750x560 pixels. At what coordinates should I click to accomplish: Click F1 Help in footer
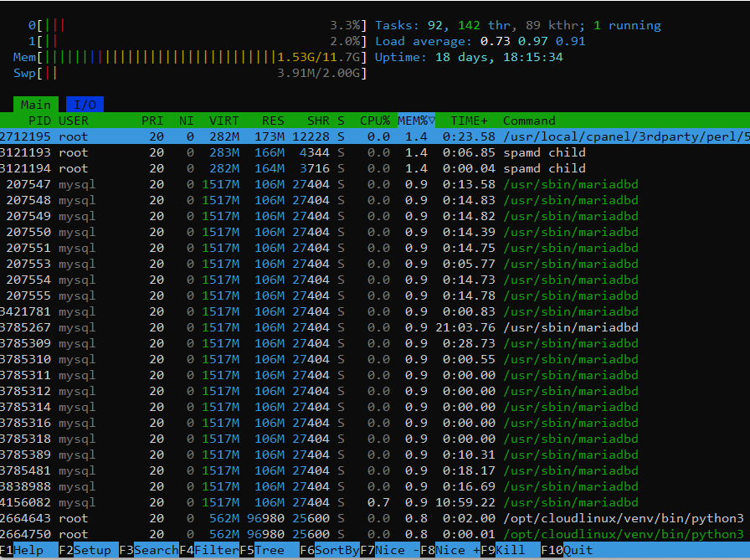[28, 550]
